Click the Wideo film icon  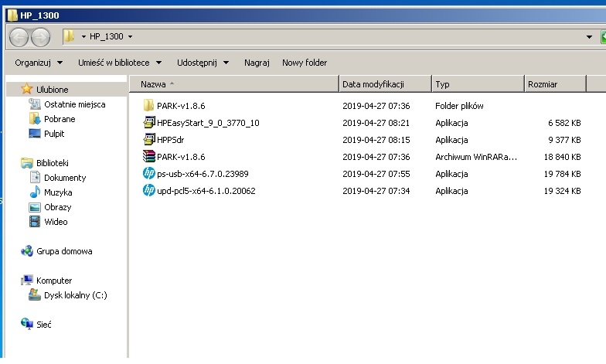(34, 221)
